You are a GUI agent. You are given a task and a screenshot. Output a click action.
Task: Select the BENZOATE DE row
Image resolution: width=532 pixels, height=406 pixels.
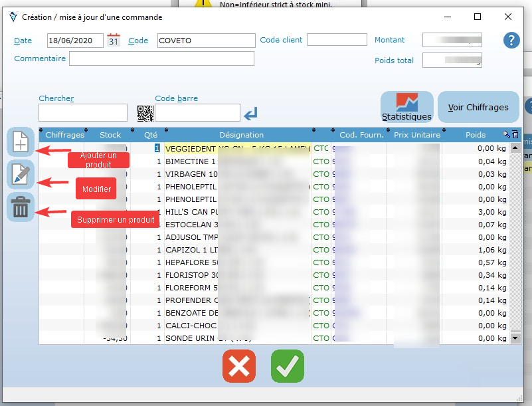(274, 313)
